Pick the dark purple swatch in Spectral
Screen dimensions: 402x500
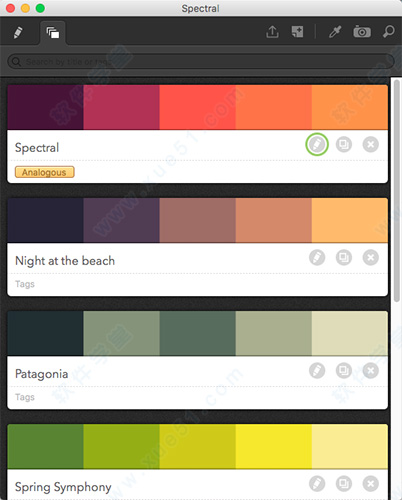point(45,107)
